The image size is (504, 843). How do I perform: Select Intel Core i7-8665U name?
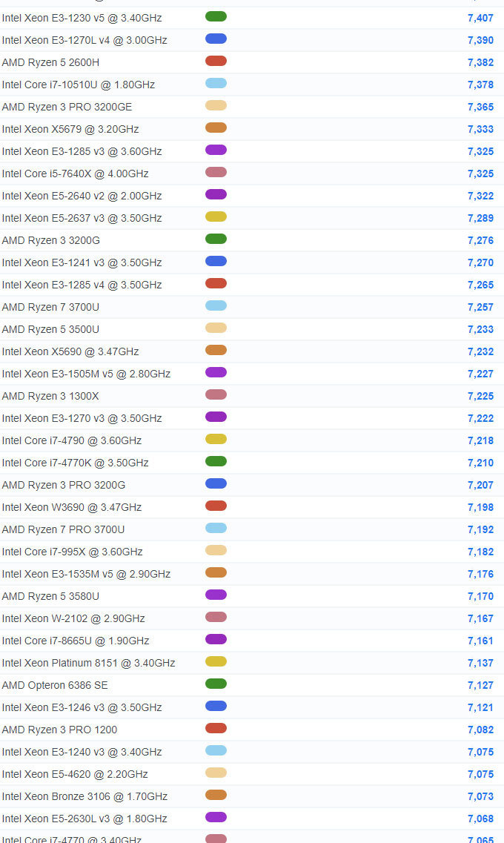pos(75,641)
